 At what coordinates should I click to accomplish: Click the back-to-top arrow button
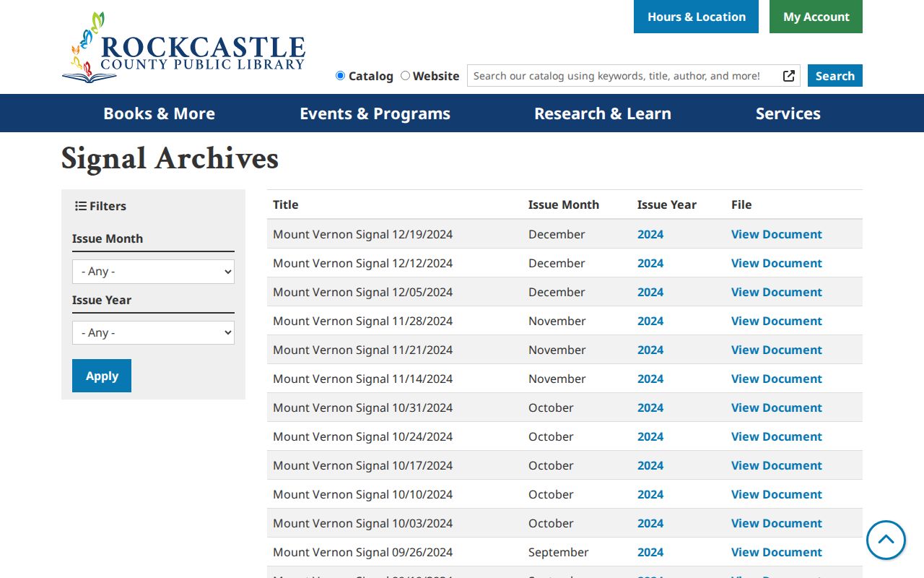pos(886,540)
